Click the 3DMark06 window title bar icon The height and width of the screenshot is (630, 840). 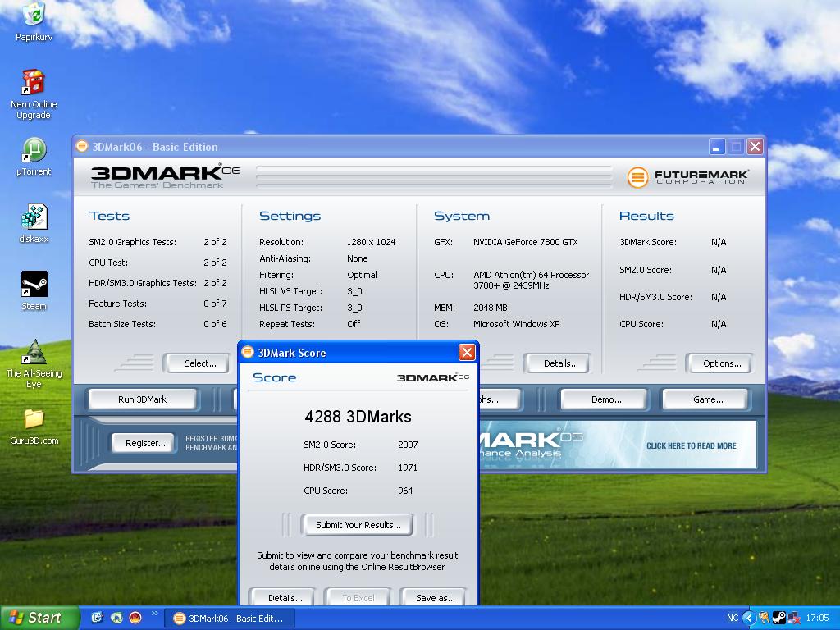pyautogui.click(x=82, y=146)
